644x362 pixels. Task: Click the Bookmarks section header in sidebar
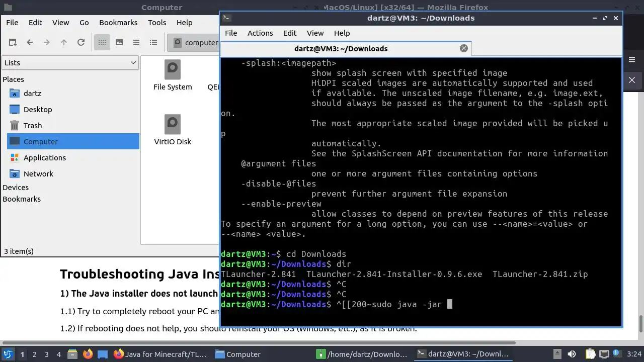(22, 199)
